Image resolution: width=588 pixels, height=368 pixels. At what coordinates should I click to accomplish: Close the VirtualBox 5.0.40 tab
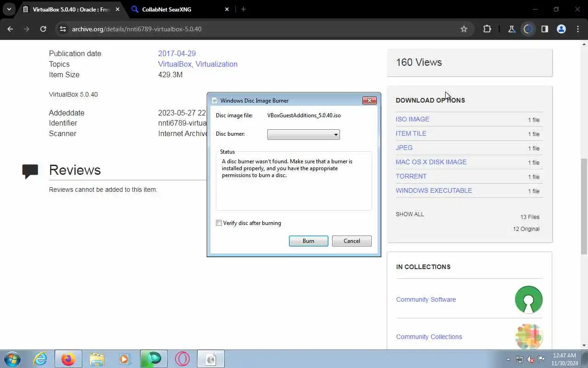point(117,9)
